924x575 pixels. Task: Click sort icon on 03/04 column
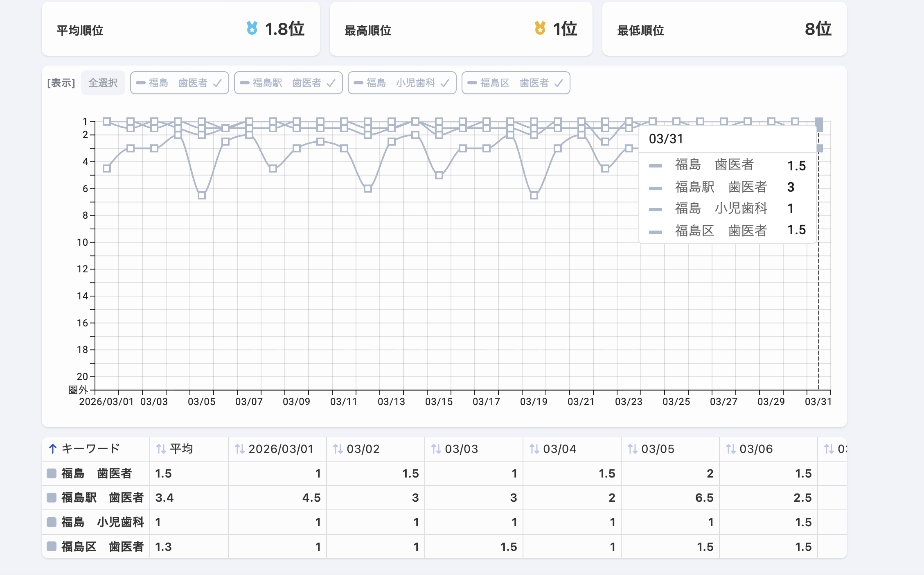(534, 449)
